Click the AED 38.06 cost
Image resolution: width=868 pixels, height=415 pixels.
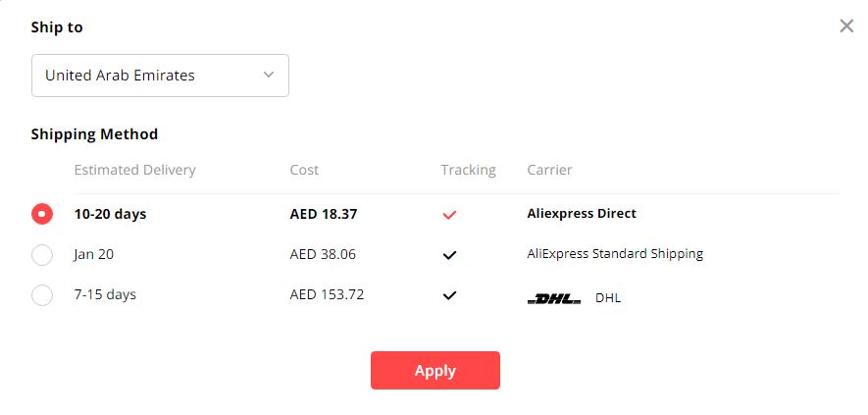tap(323, 255)
